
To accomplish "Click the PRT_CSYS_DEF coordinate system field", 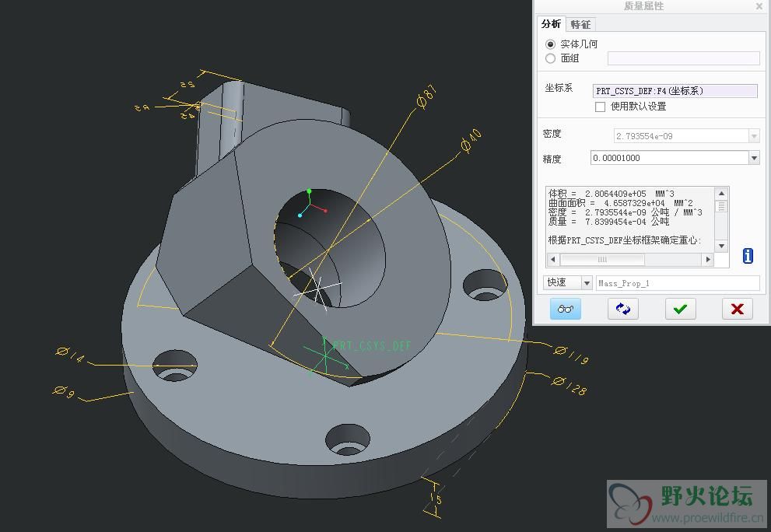I will pyautogui.click(x=675, y=91).
